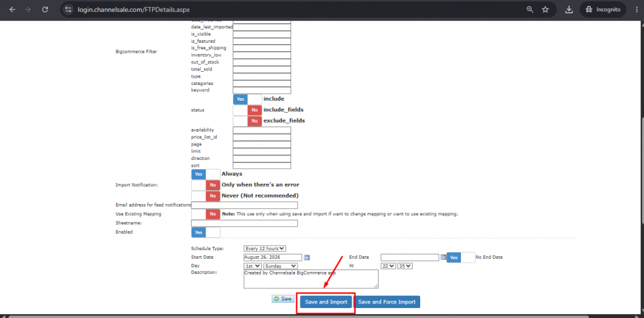Toggle the No End Date switch
The image size is (644, 318).
coord(461,258)
